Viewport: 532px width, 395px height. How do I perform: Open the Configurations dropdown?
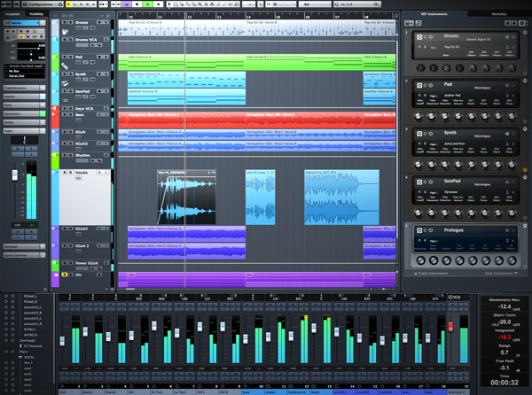tap(43, 4)
